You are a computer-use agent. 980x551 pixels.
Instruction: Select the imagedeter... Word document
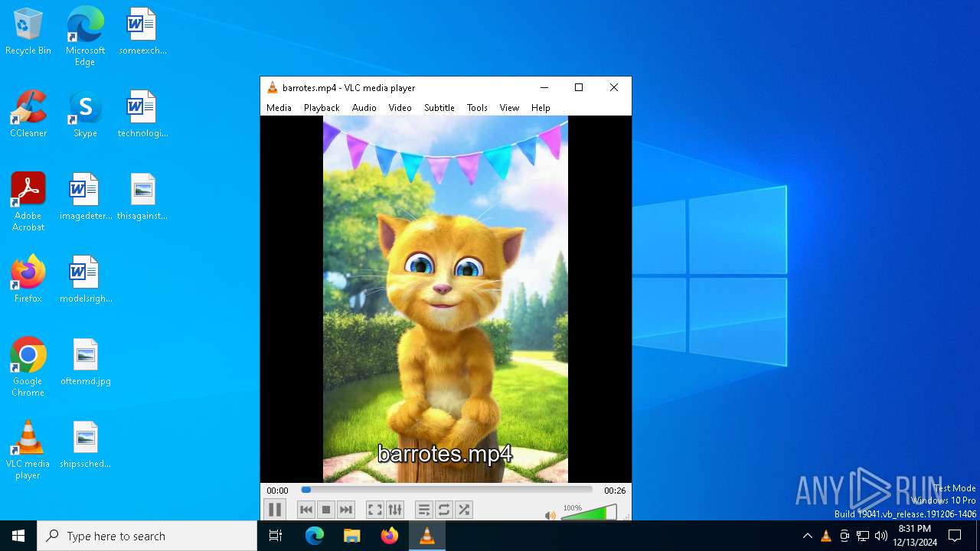click(x=85, y=197)
